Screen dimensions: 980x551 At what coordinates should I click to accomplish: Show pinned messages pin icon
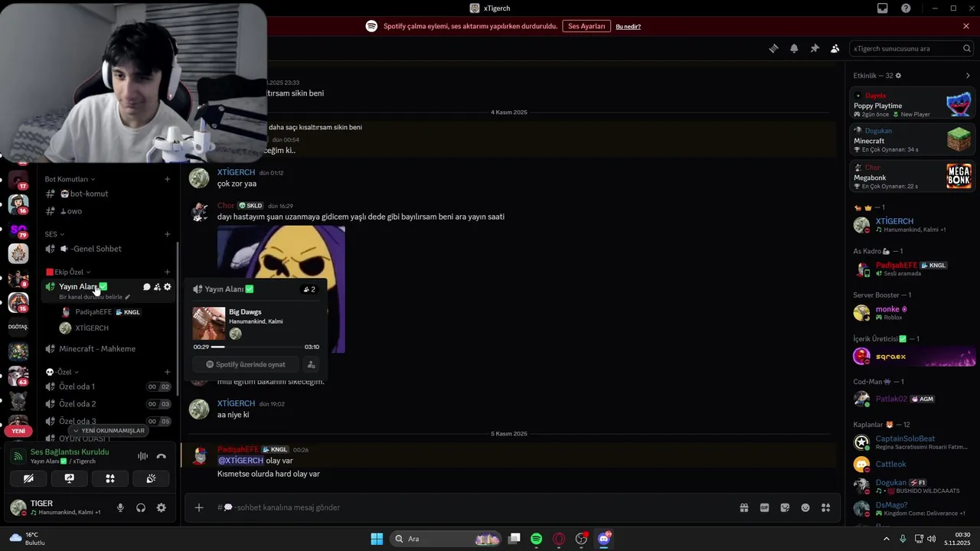[x=815, y=48]
